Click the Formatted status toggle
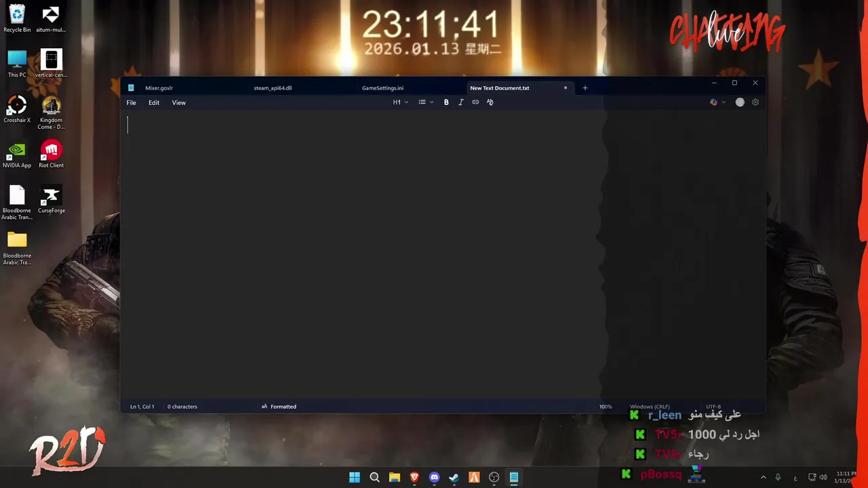This screenshot has height=488, width=868. click(279, 407)
